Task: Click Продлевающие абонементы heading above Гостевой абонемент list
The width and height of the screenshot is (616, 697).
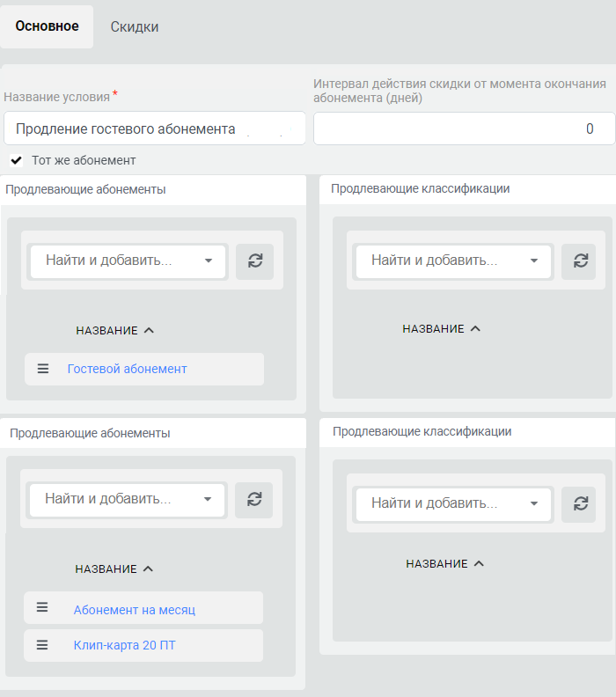Action: pos(85,189)
